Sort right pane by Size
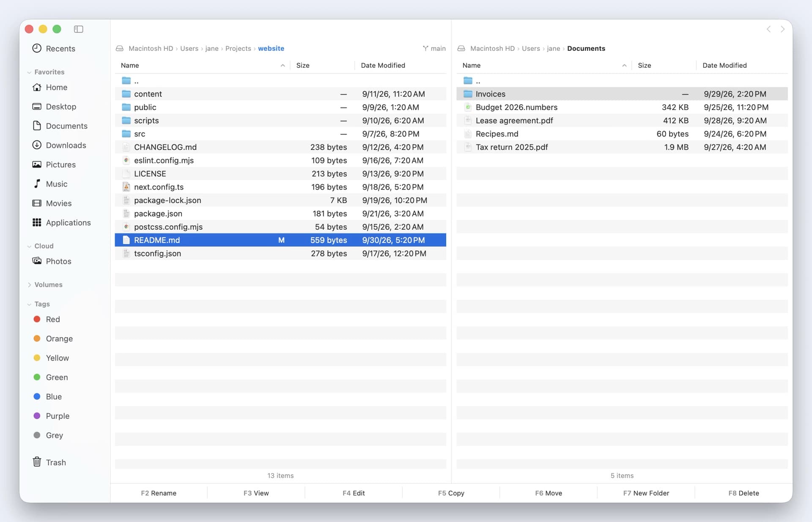 [x=644, y=66]
